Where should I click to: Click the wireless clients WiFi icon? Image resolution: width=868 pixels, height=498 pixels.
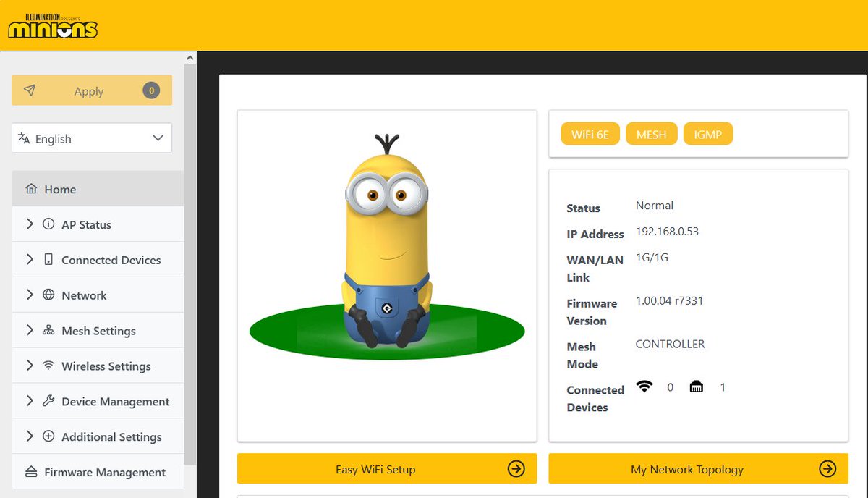(644, 387)
